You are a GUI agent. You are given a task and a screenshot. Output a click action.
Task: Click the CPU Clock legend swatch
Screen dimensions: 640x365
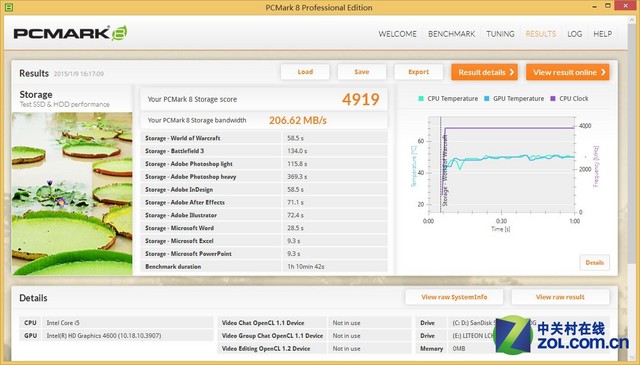click(553, 98)
